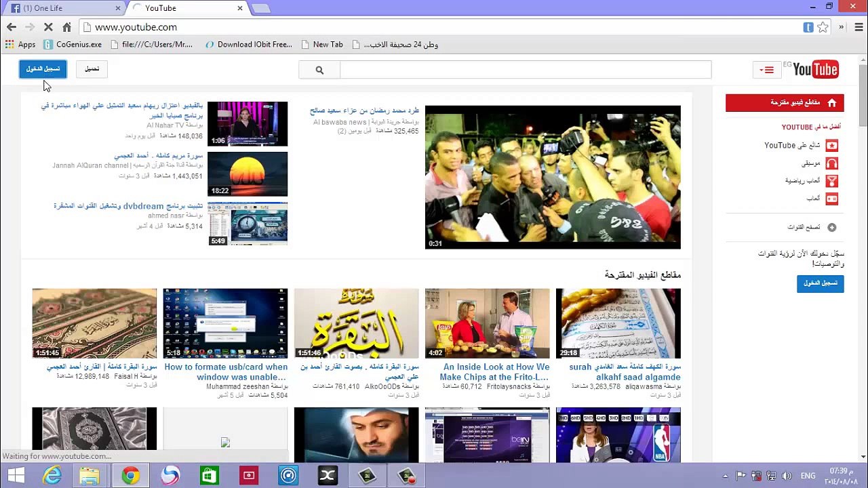The width and height of the screenshot is (868, 488).
Task: Go back with the browser back arrow
Action: (x=12, y=27)
